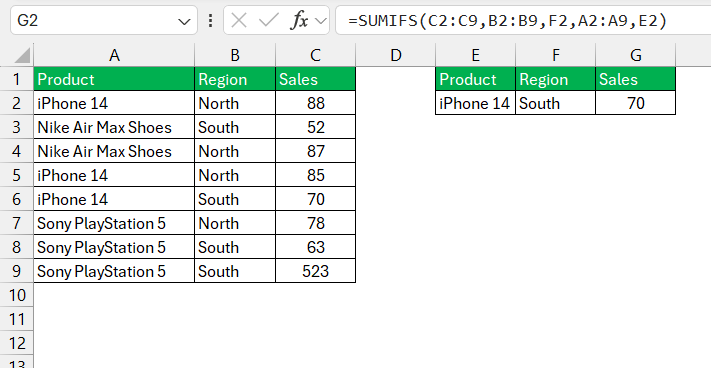This screenshot has width=711, height=368.
Task: Select row 7 header
Action: 17,223
